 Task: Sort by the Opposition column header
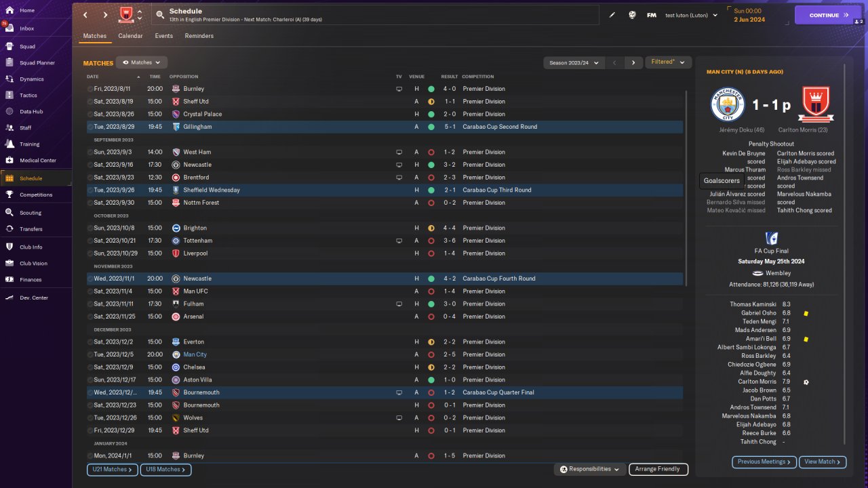click(x=184, y=77)
